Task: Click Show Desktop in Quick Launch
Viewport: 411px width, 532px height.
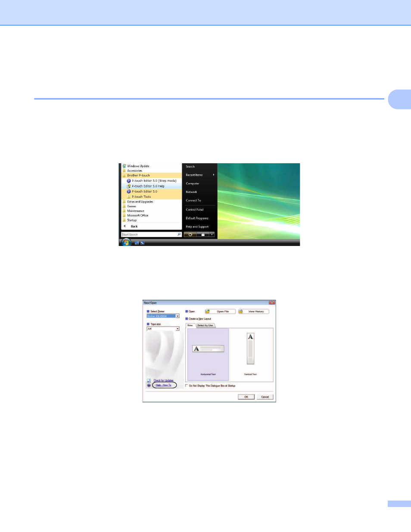Action: (137, 243)
